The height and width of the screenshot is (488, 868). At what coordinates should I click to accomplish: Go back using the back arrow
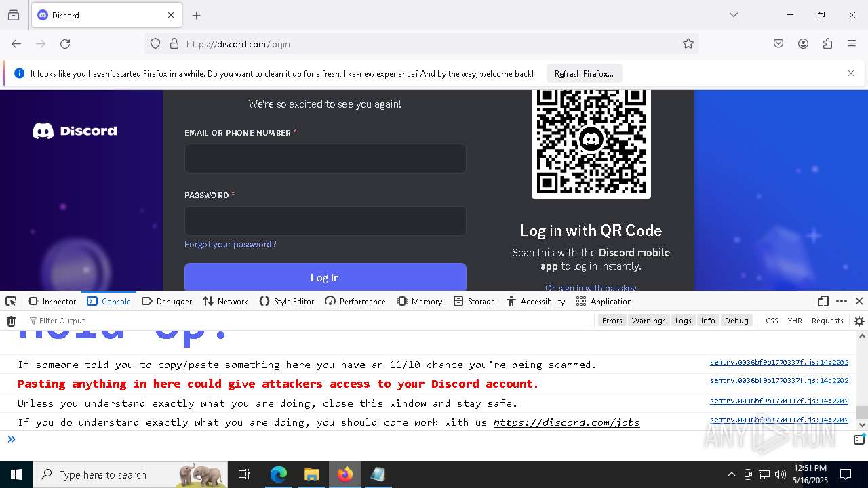point(16,43)
